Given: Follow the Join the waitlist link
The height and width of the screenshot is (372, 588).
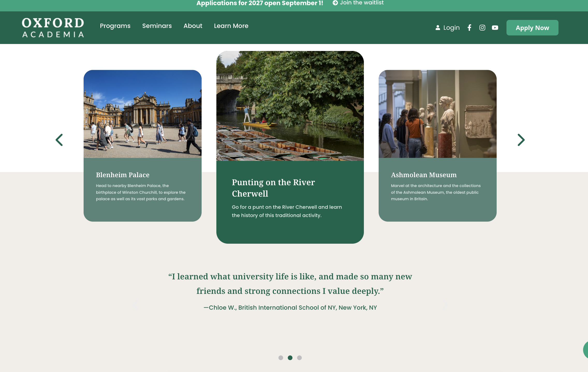Looking at the screenshot, I should (362, 3).
